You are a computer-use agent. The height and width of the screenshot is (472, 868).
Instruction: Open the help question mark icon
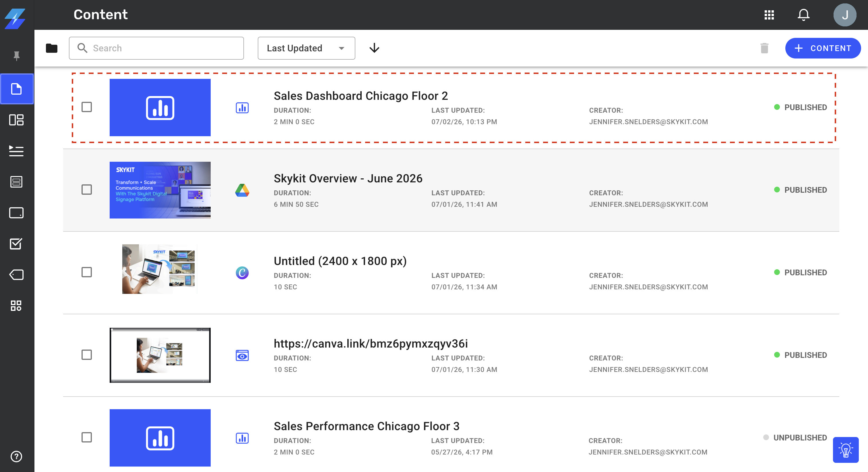pyautogui.click(x=16, y=457)
